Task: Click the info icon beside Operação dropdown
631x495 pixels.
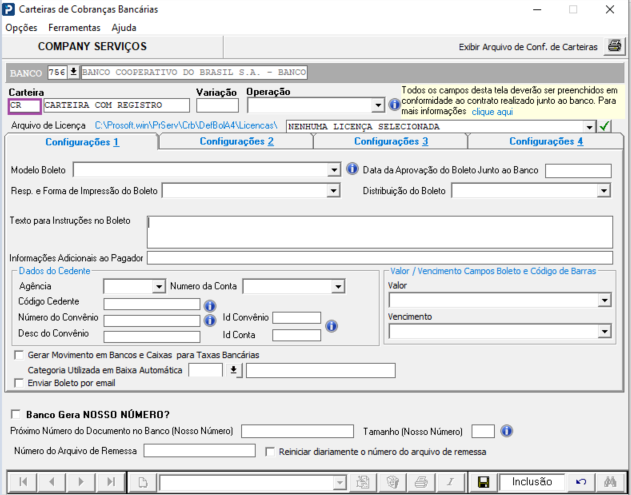Action: tap(394, 105)
